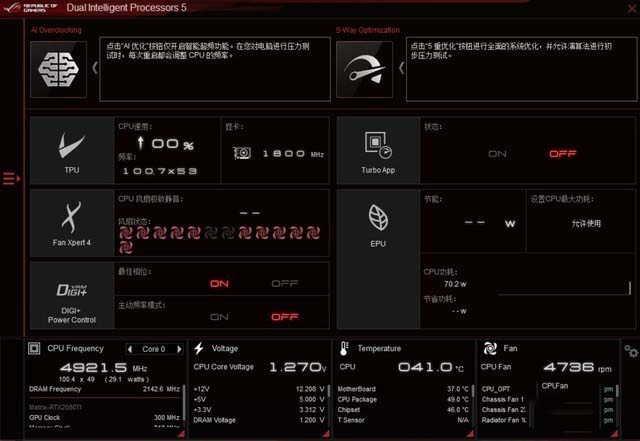Click the Chipset temperature row
The height and width of the screenshot is (441, 640).
[x=403, y=410]
